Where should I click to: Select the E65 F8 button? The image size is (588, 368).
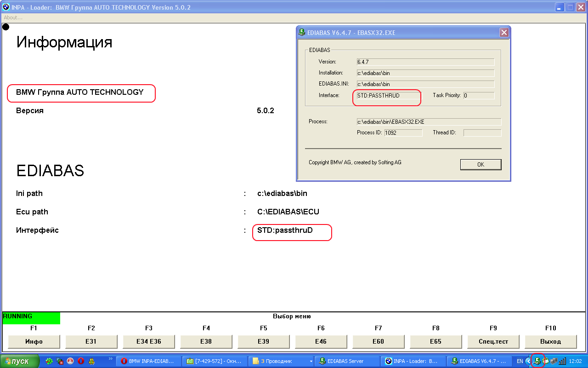(436, 341)
